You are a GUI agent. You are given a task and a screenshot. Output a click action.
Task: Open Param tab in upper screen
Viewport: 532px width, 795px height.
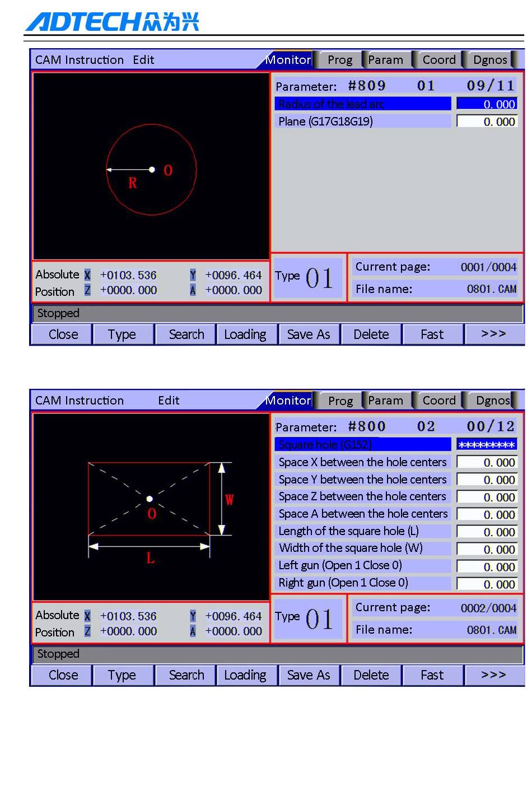386,60
